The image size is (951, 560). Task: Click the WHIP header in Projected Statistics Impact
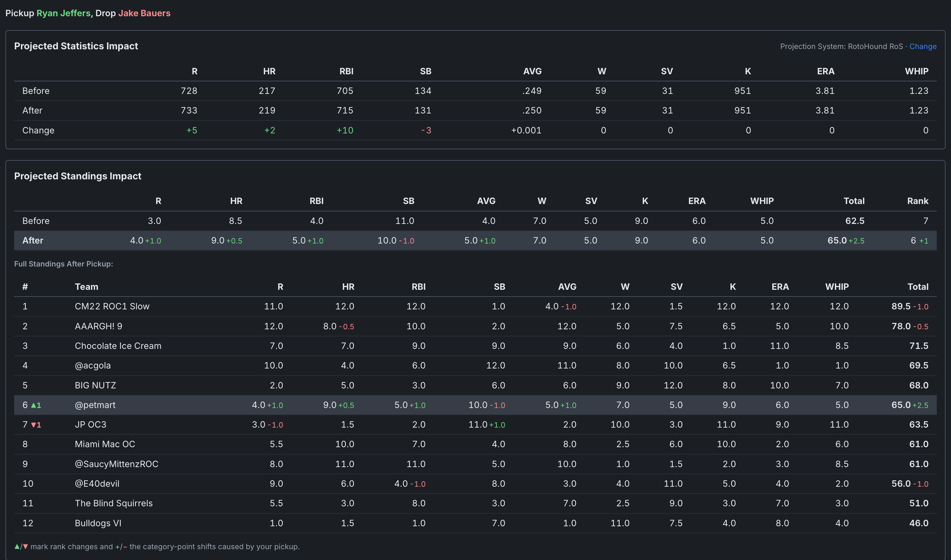tap(917, 71)
